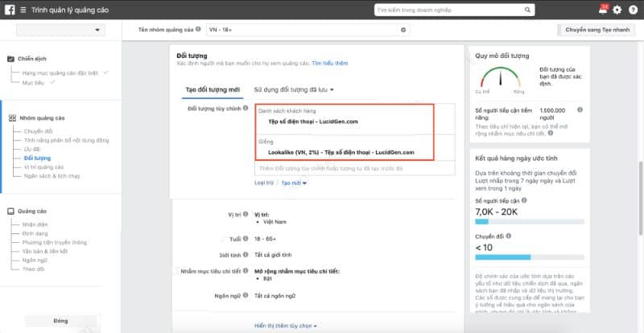Viewport: 644px width, 333px height.
Task: Toggle the Chiến dịch checkbox
Action: pos(11,59)
